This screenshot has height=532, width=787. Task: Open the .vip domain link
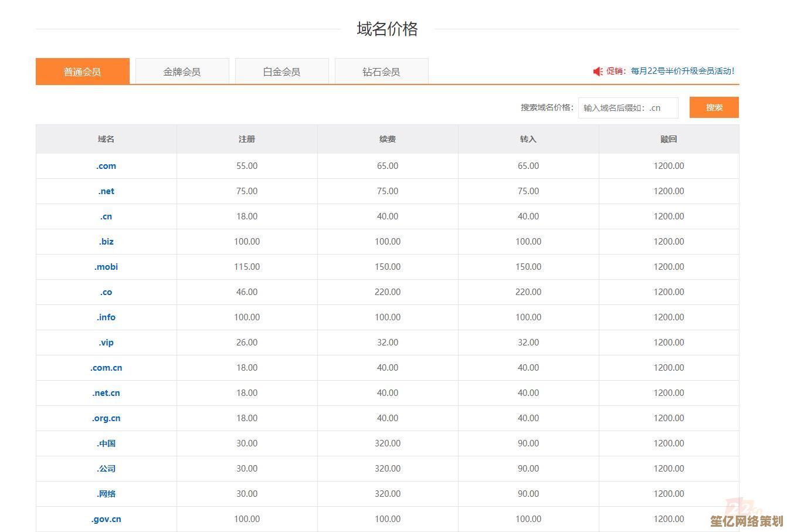(106, 343)
